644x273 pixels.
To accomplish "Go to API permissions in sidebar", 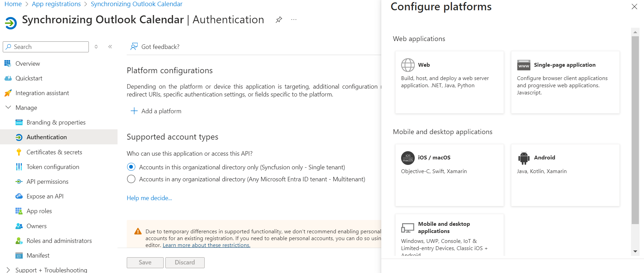I will point(47,182).
